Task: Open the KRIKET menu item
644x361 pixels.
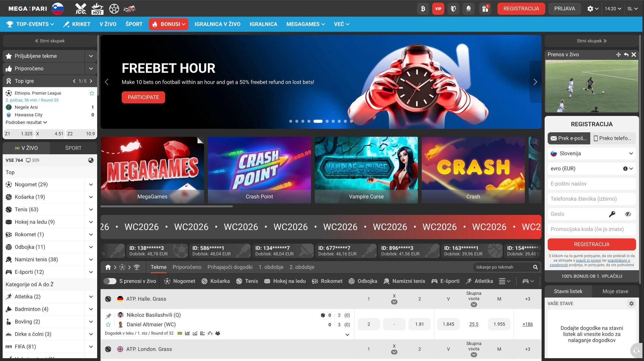Action: (77, 24)
